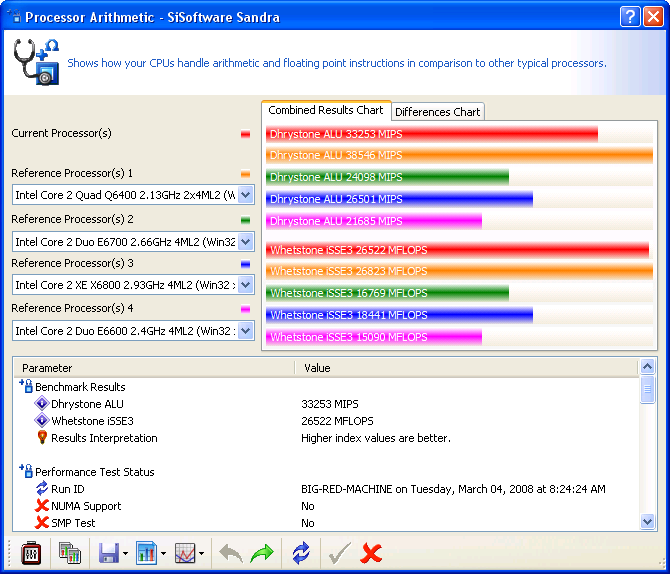This screenshot has height=574, width=670.
Task: Click 'Higher index values are better.' text
Action: (x=376, y=439)
